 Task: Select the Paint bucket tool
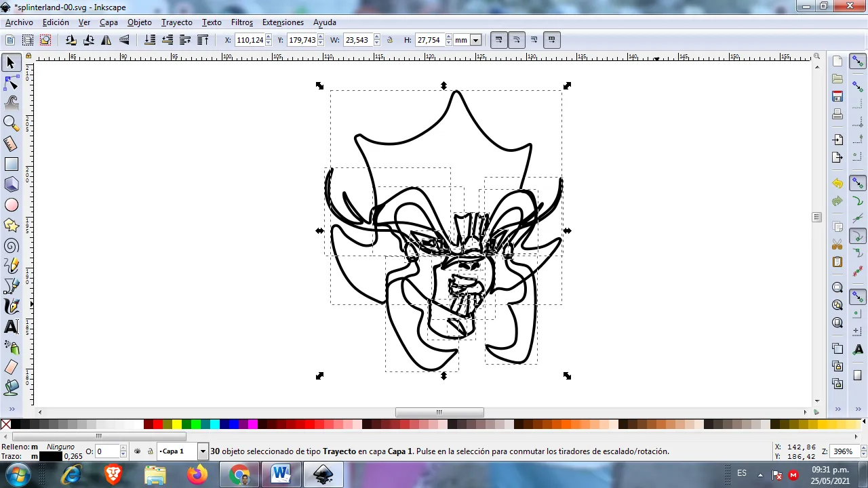[11, 388]
